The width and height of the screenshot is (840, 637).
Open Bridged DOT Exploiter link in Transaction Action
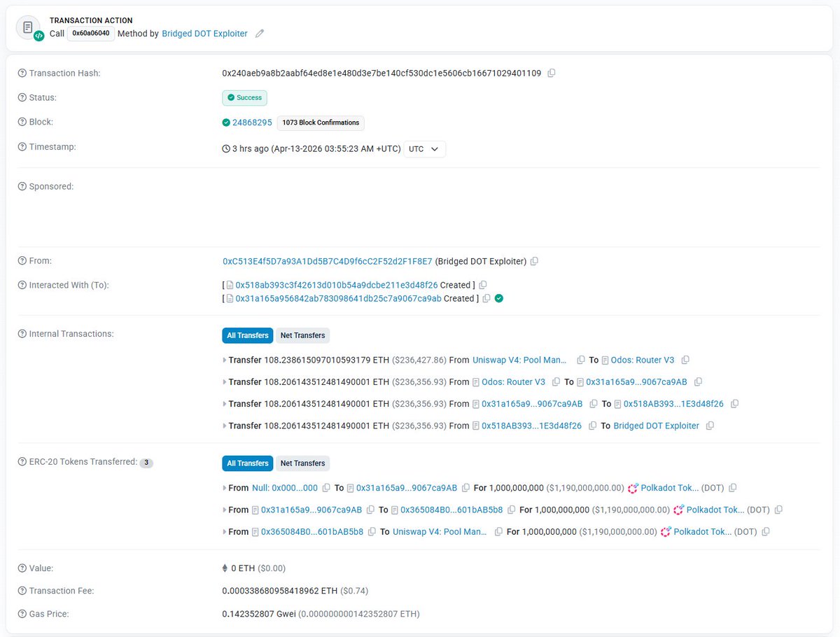[x=204, y=34]
